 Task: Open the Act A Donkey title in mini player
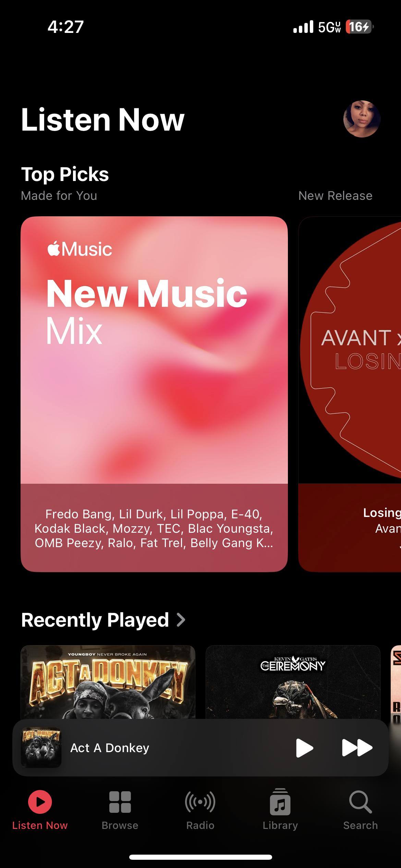pyautogui.click(x=110, y=748)
